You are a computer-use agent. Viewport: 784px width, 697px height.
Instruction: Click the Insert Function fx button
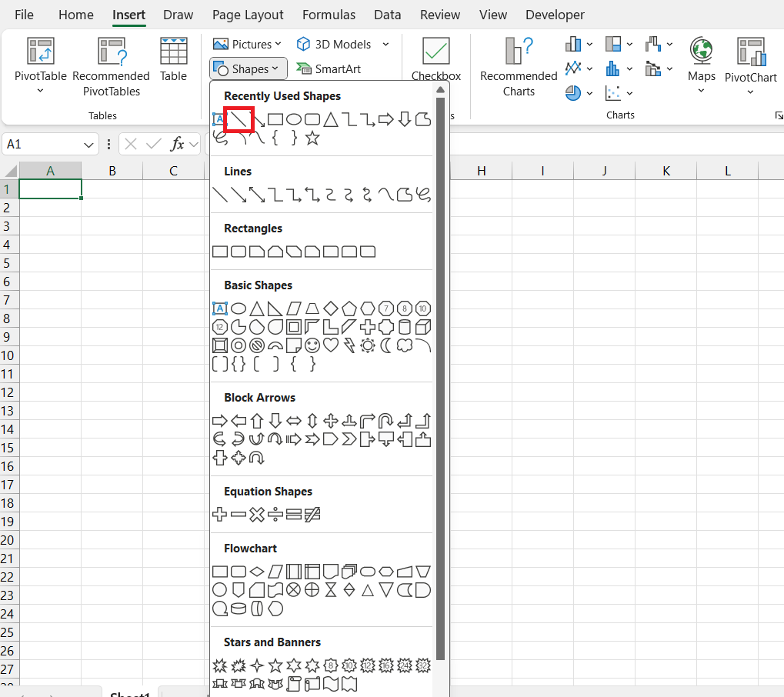tap(177, 145)
